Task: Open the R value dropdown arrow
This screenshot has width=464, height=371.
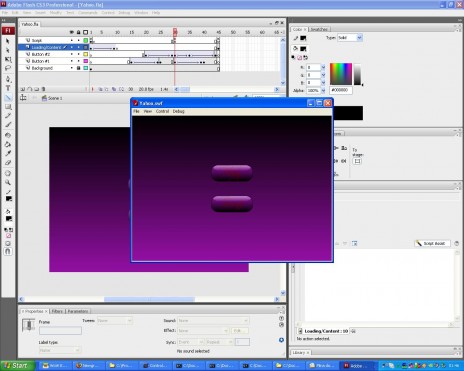Action: (323, 67)
